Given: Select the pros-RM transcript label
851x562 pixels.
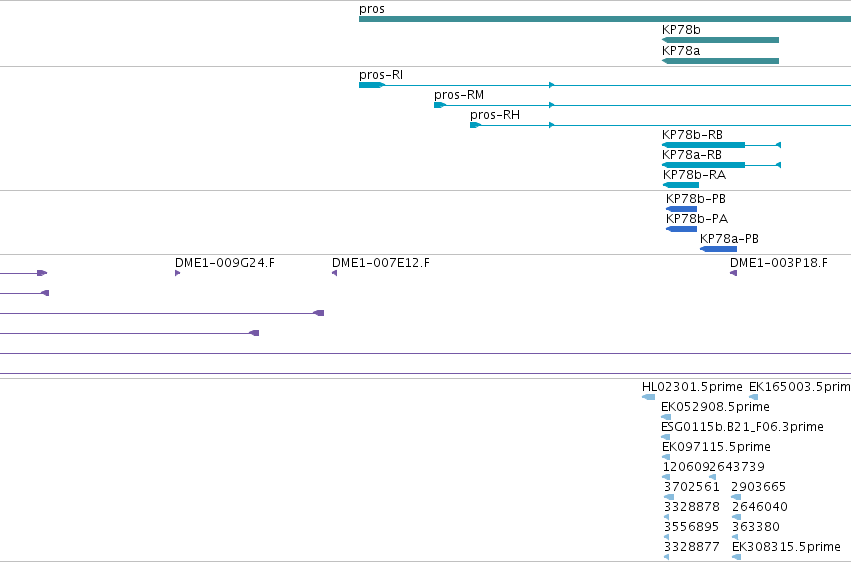Looking at the screenshot, I should pyautogui.click(x=459, y=95).
